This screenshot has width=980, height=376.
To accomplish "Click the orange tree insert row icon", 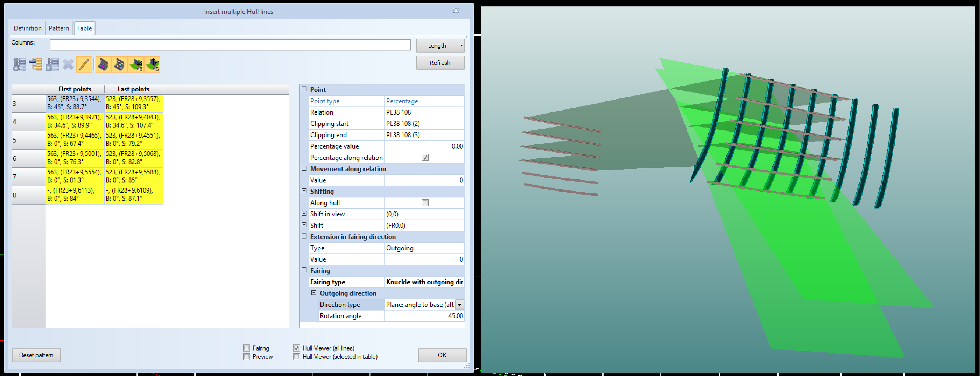I will (x=36, y=64).
